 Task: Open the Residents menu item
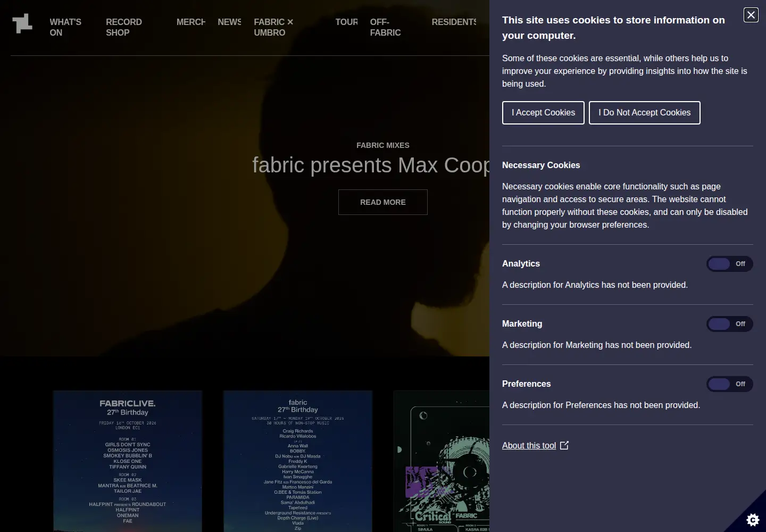pyautogui.click(x=454, y=22)
